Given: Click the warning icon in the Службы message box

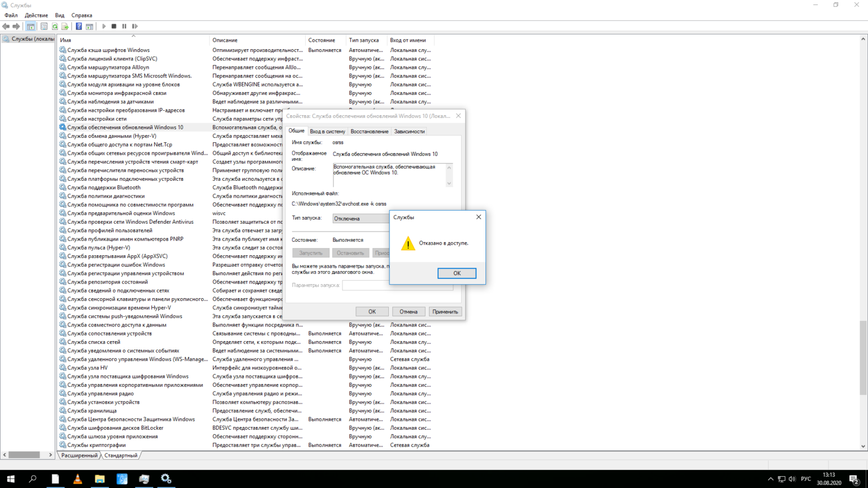Looking at the screenshot, I should click(408, 243).
